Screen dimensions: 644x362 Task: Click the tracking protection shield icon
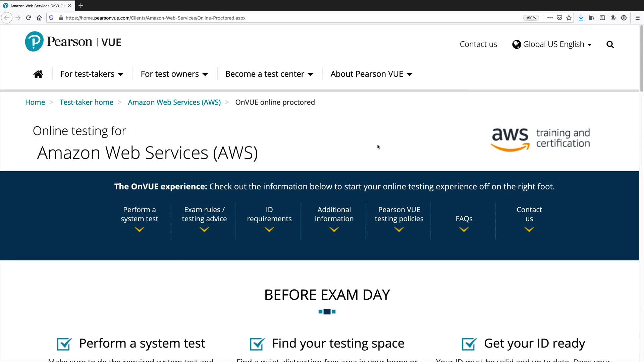click(x=51, y=18)
